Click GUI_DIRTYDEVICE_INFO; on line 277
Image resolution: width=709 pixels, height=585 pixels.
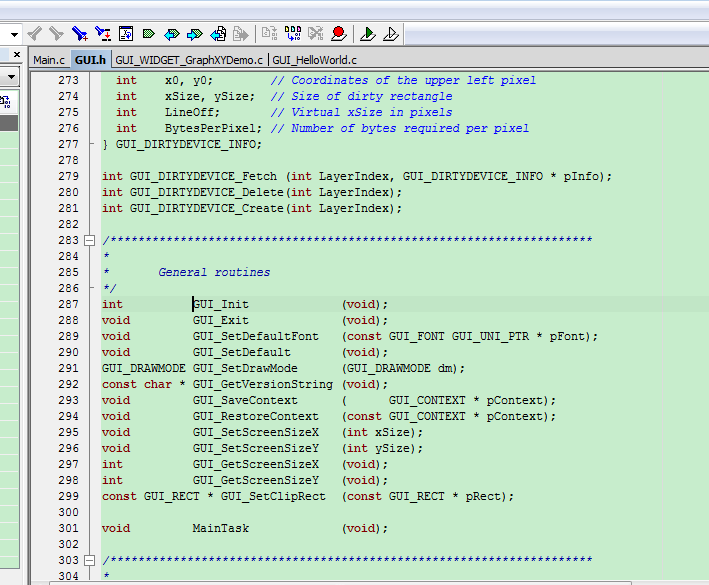pyautogui.click(x=189, y=145)
